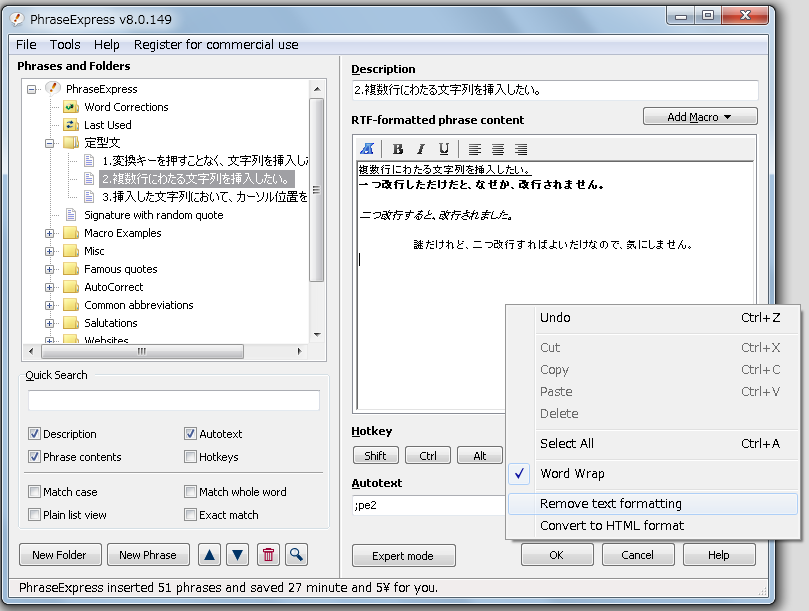This screenshot has width=809, height=611.
Task: Collapse the 定型文 folder
Action: (50, 143)
